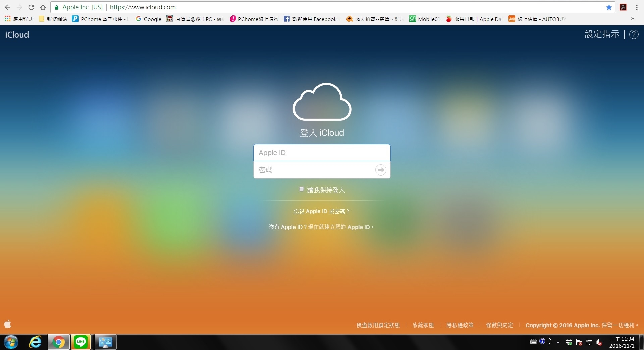Viewport: 644px width, 350px height.
Task: Open the 原價屋@酷 bookmark
Action: point(195,19)
